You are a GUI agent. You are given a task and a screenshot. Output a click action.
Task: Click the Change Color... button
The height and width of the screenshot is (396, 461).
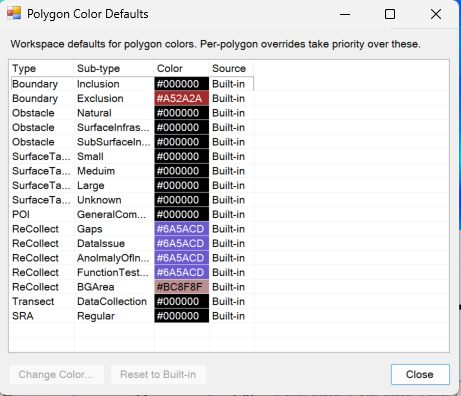pos(56,374)
